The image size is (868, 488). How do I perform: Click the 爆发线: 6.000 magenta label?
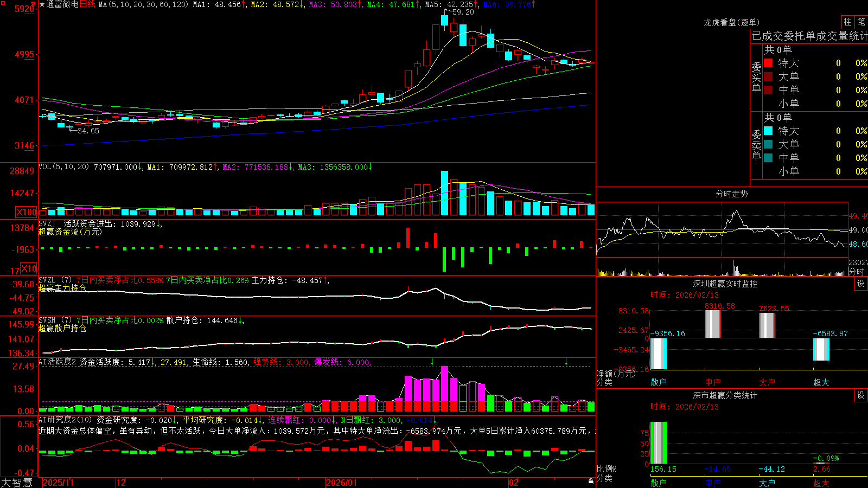[x=342, y=362]
